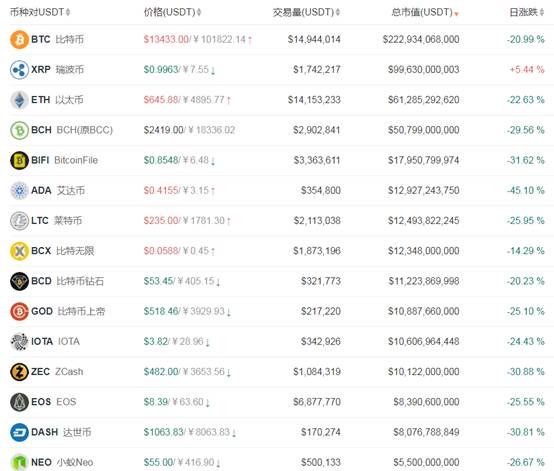The width and height of the screenshot is (554, 471).
Task: Click the green NEO coin icon
Action: (x=19, y=462)
